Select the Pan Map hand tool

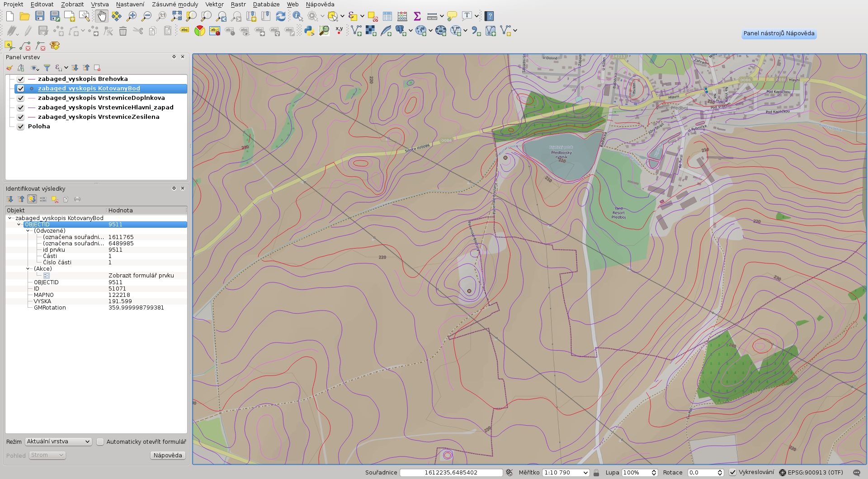[102, 16]
